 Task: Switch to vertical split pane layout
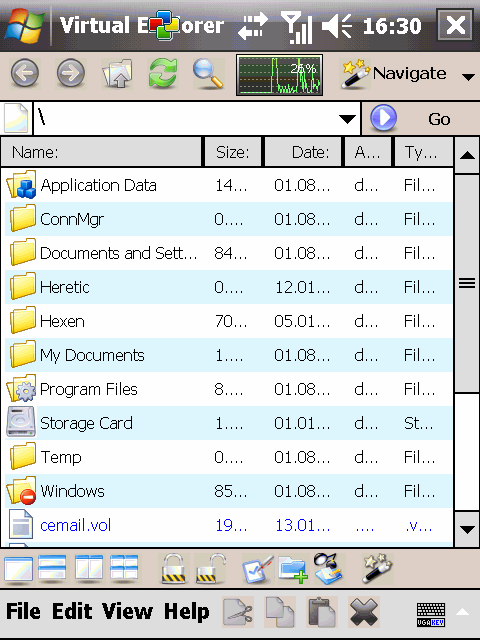(x=89, y=568)
